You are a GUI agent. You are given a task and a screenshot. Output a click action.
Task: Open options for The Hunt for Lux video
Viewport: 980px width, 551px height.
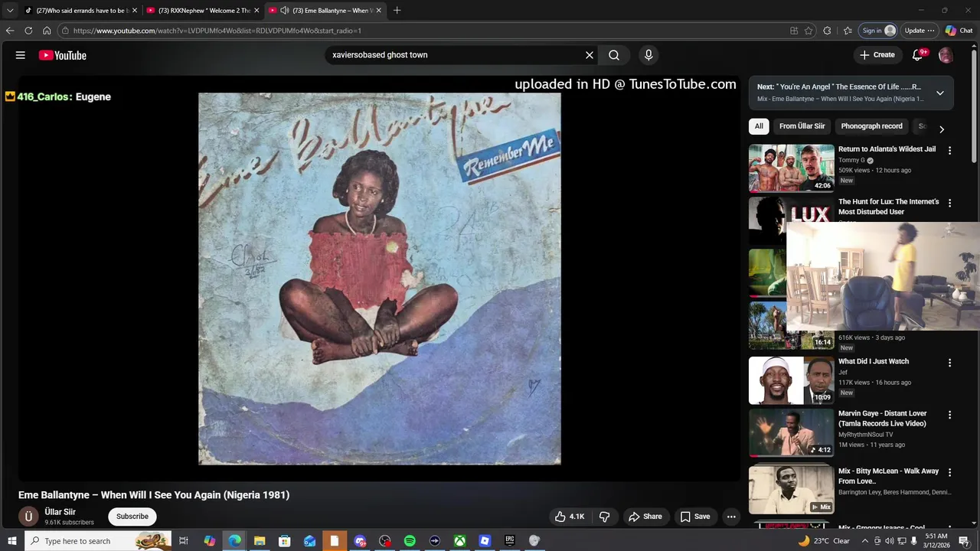[949, 204]
